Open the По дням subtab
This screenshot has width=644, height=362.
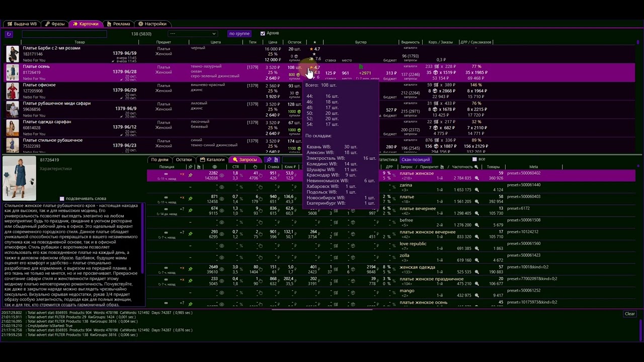click(x=159, y=159)
